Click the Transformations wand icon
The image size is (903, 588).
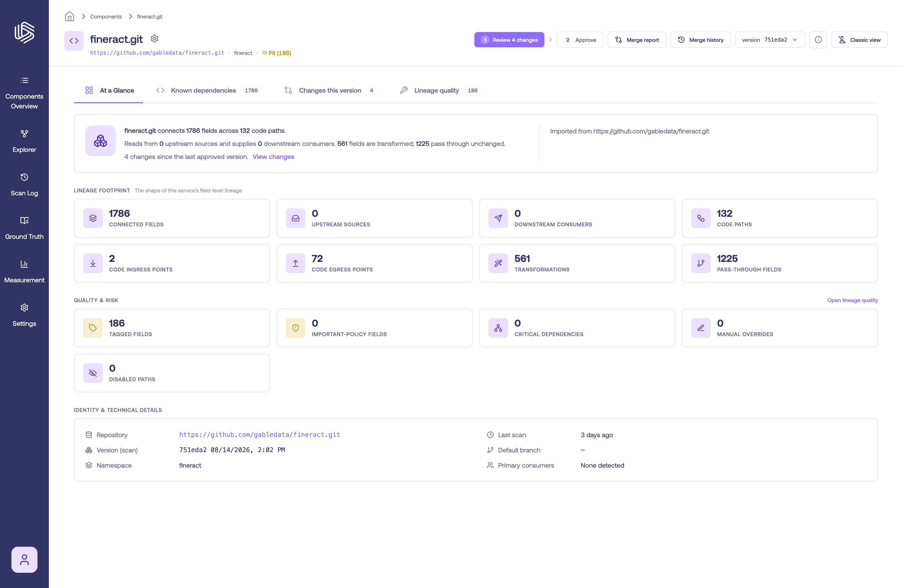(498, 263)
